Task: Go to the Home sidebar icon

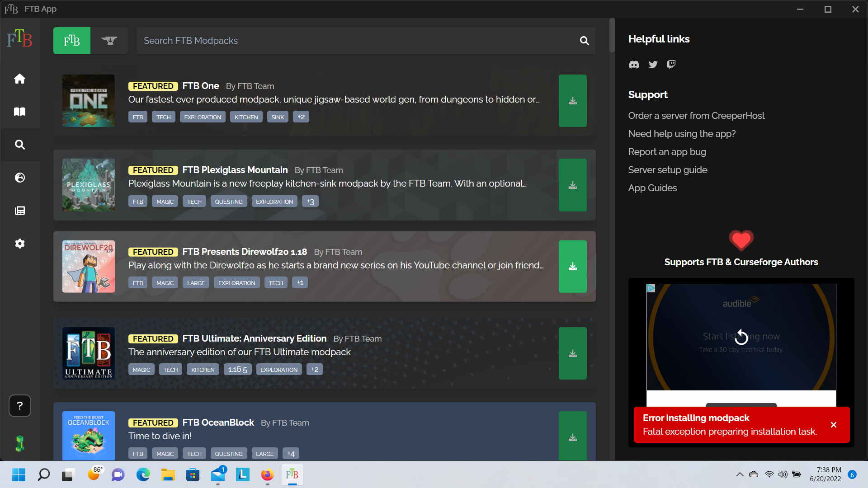Action: tap(19, 79)
